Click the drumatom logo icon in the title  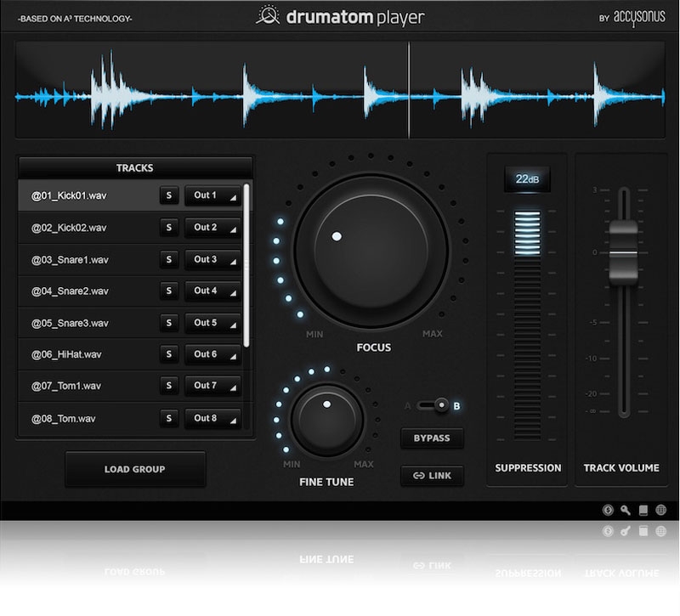pyautogui.click(x=268, y=16)
